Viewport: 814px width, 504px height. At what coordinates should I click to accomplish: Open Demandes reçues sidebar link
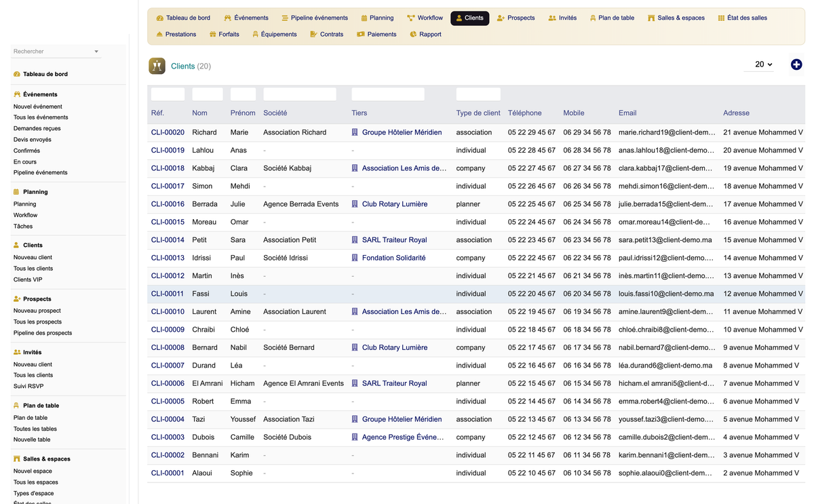coord(37,128)
